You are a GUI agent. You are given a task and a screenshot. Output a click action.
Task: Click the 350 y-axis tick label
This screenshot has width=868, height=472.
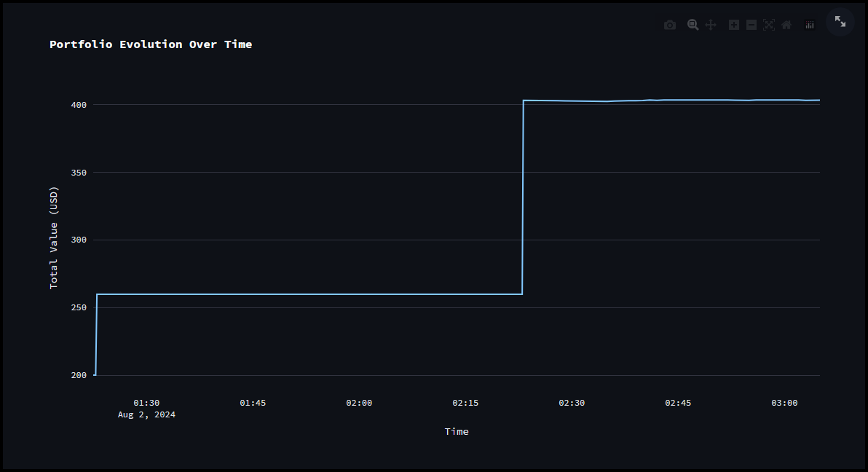[78, 173]
